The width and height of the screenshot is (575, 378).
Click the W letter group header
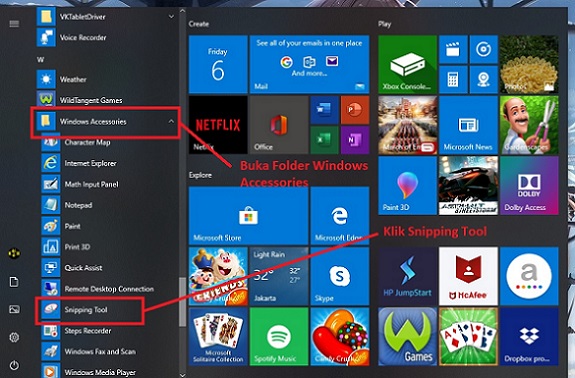pyautogui.click(x=40, y=59)
